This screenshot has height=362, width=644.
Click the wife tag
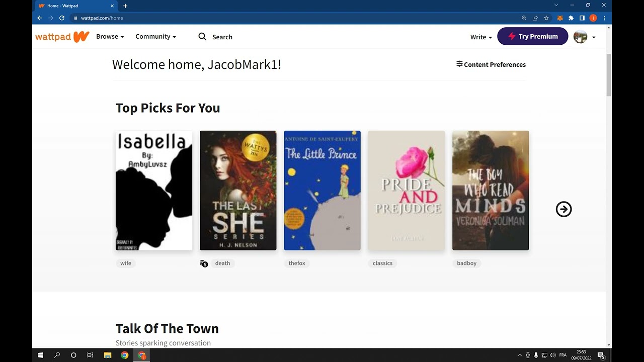coord(126,263)
